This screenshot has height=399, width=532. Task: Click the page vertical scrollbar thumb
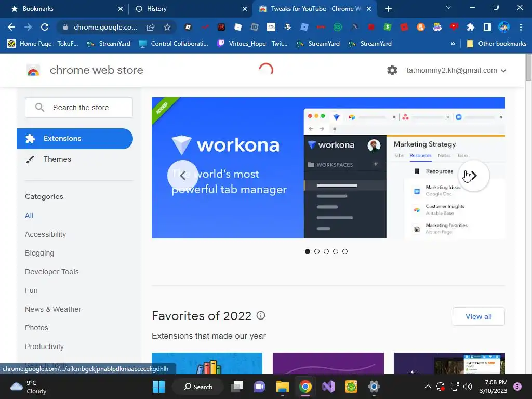[528, 67]
